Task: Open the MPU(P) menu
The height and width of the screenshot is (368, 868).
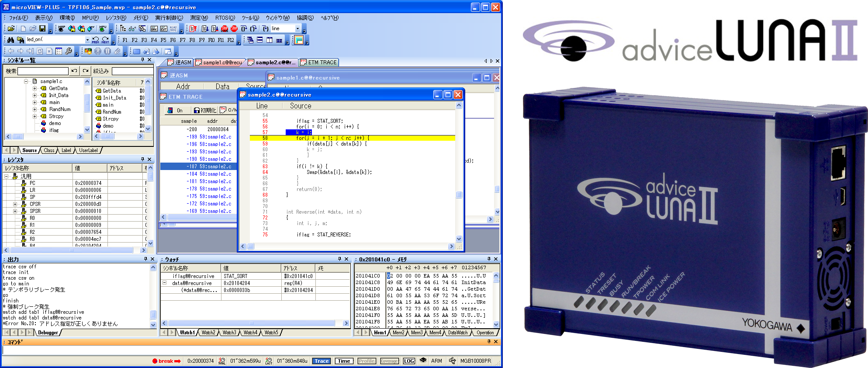Action: [90, 18]
